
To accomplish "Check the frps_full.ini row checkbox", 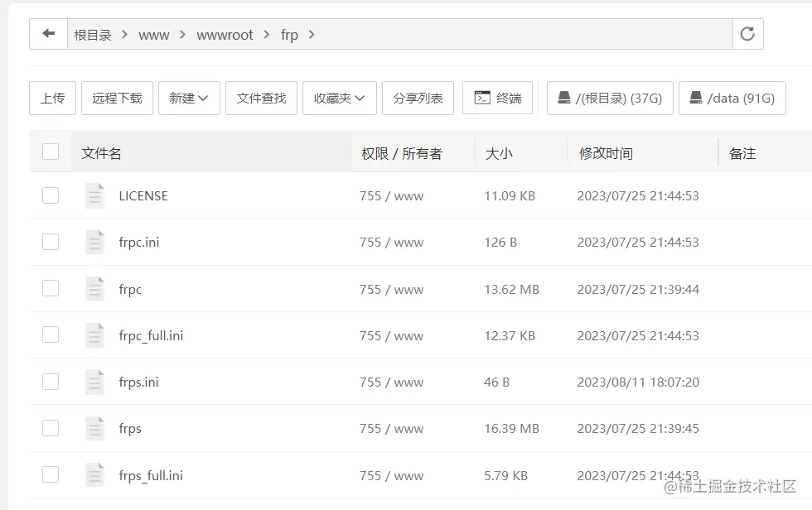I will coord(51,474).
